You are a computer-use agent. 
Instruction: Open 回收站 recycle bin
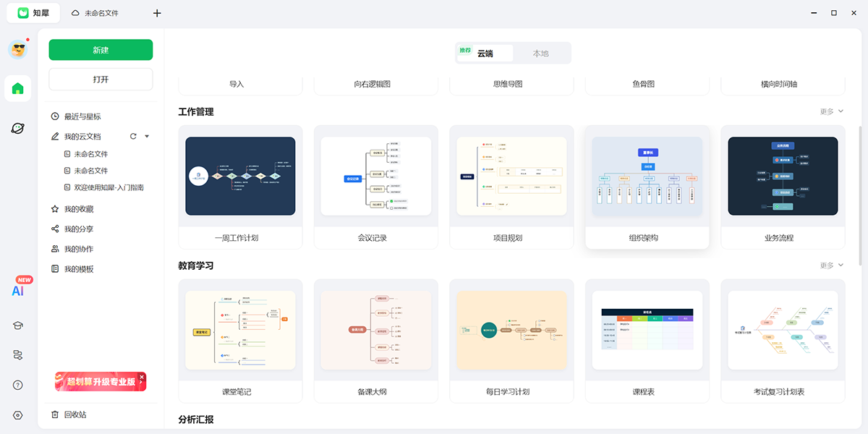[77, 414]
